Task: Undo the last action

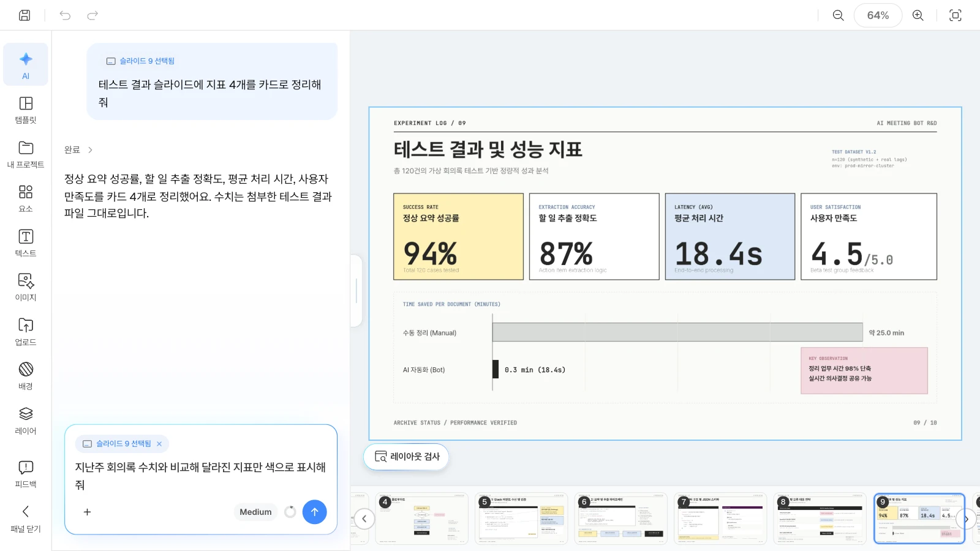Action: 65,15
